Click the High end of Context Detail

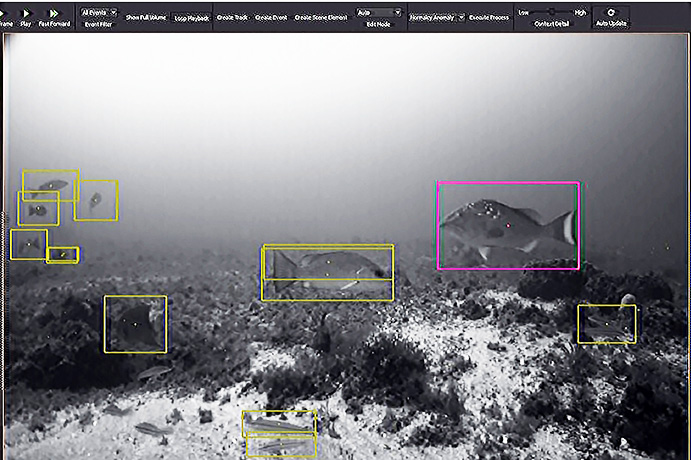580,12
